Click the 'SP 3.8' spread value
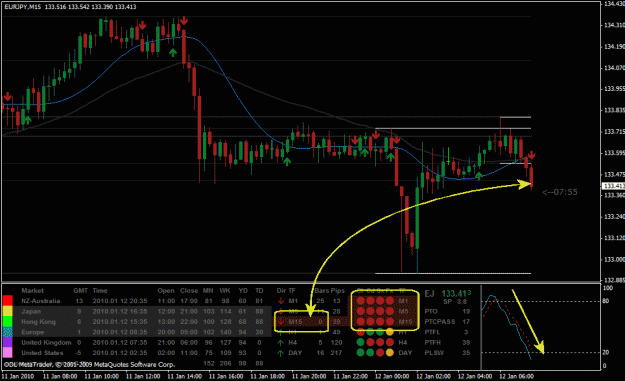 (x=455, y=302)
